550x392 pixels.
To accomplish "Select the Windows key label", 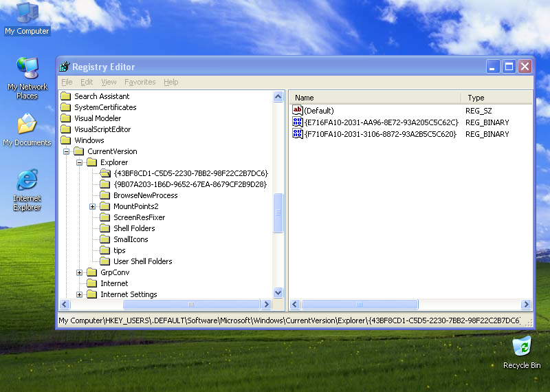I will [89, 140].
